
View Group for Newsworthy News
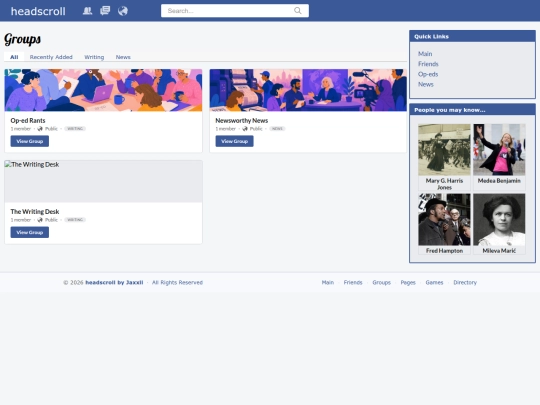click(x=235, y=141)
